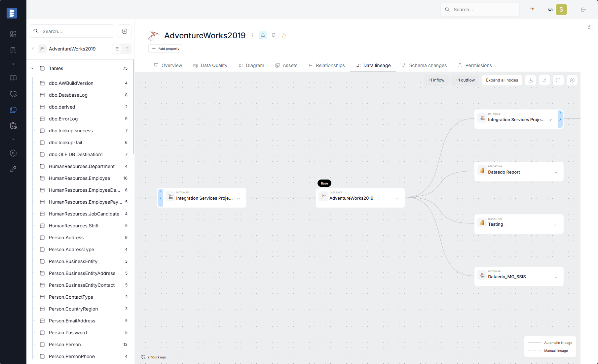598x364 pixels.
Task: Open the open-book glossary icon in sidebar
Action: click(x=13, y=78)
